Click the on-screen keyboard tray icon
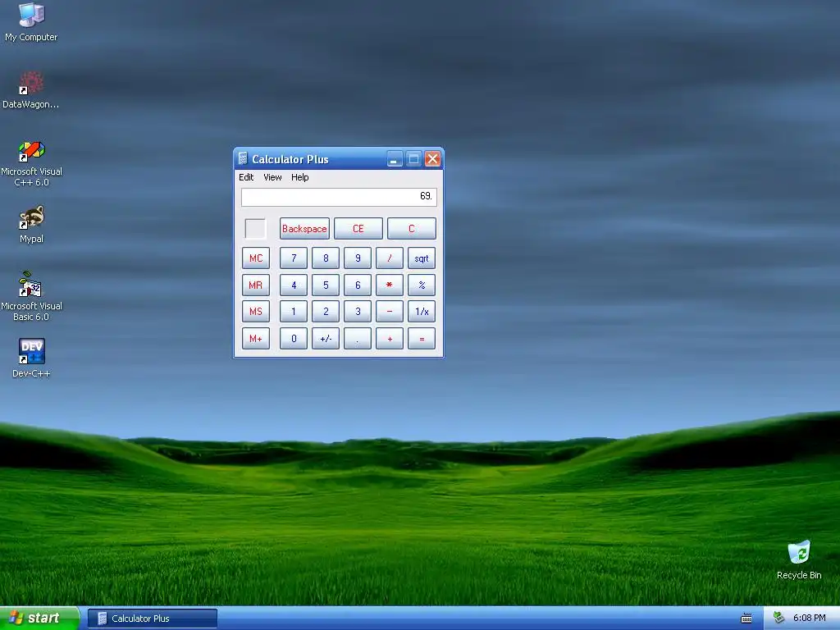This screenshot has width=840, height=630. 746,619
